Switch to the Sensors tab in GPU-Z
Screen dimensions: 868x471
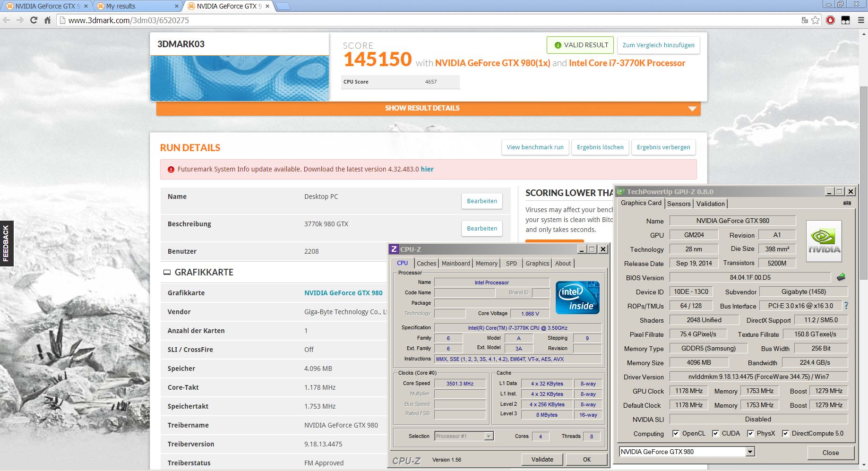pos(679,204)
